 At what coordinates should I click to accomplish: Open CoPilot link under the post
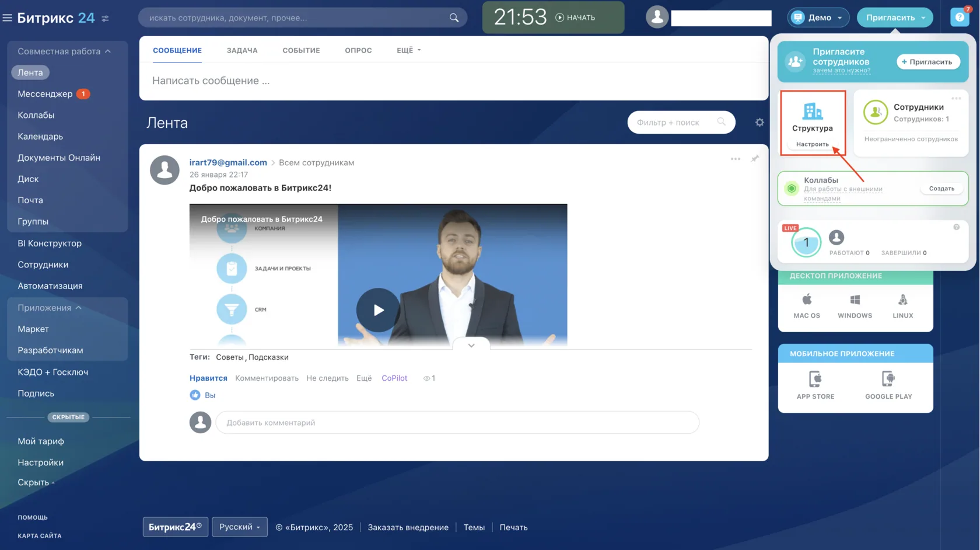point(394,378)
